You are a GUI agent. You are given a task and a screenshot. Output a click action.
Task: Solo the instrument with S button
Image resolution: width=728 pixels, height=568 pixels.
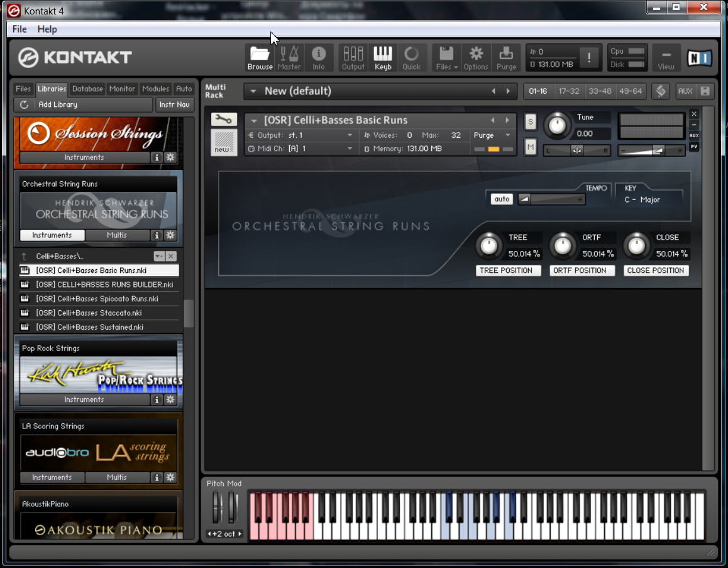click(x=531, y=122)
